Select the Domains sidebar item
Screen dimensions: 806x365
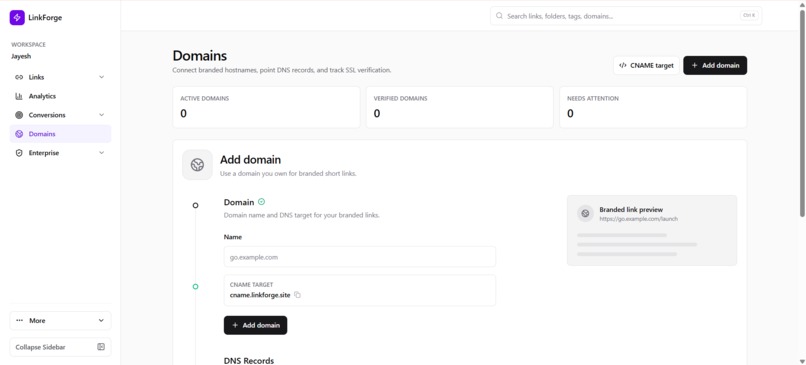pos(60,134)
